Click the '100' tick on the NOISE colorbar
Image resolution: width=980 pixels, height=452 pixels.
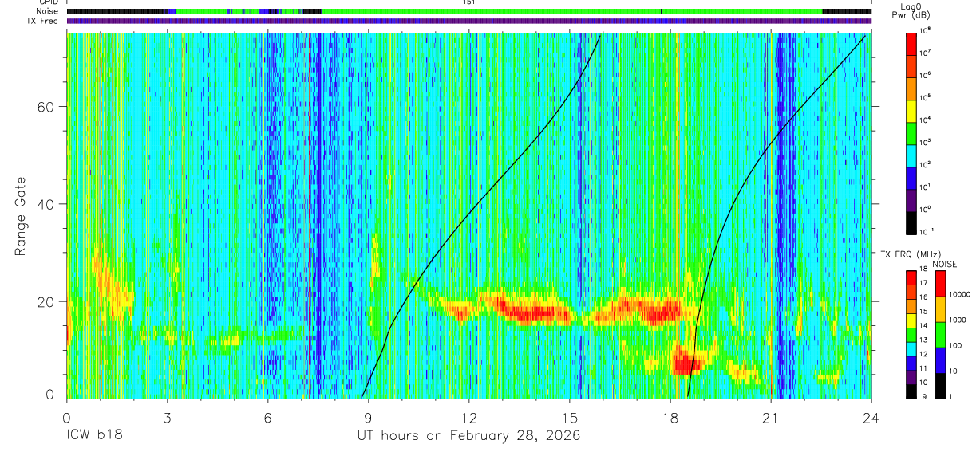[x=957, y=345]
